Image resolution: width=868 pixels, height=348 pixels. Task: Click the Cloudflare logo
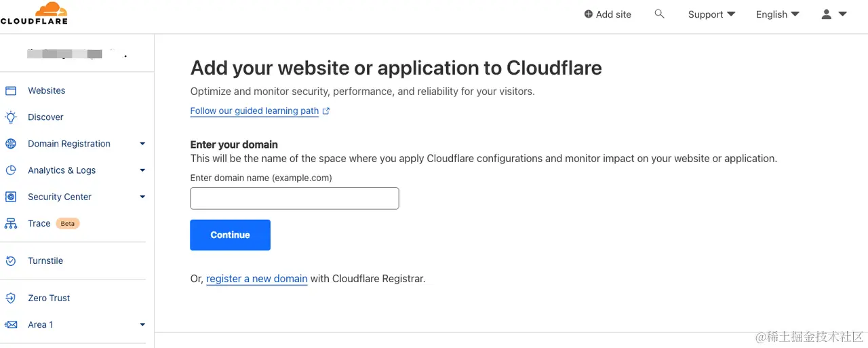coord(34,14)
